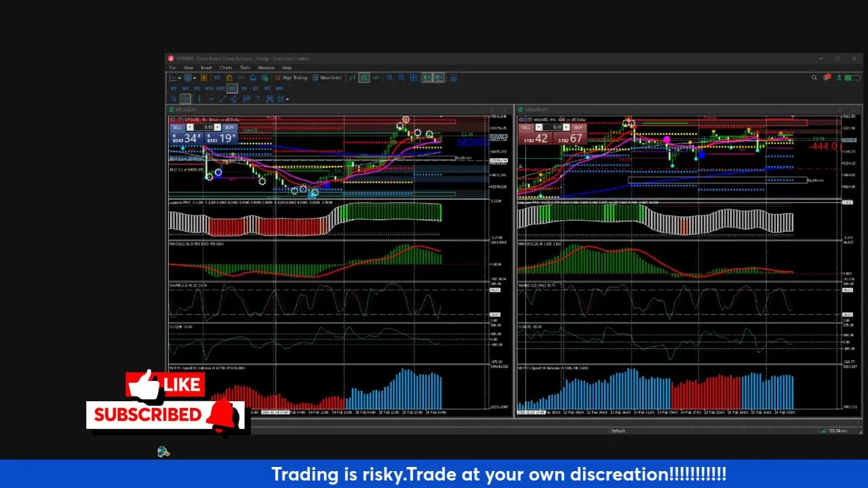Switch to the MN timeframe
Viewport: 868px width, 488px height.
point(279,89)
